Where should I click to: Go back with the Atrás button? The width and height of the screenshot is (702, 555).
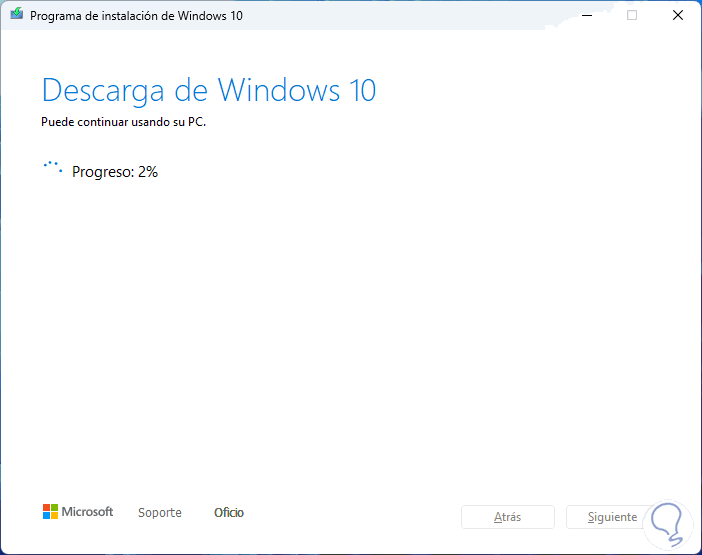point(508,517)
